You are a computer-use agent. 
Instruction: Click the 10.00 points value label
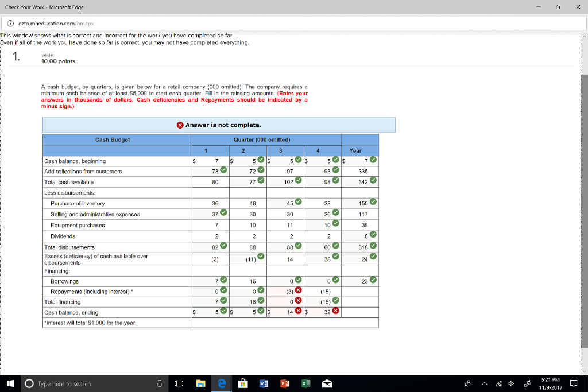click(x=59, y=61)
